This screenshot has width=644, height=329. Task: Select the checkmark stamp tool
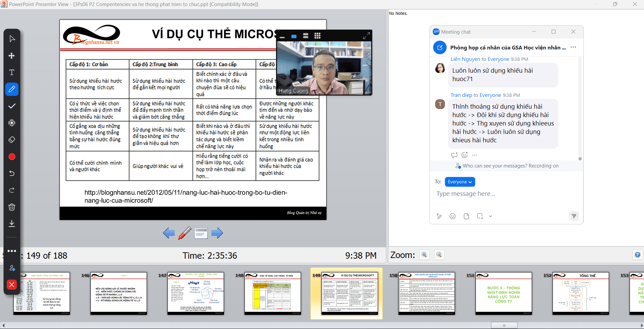click(x=12, y=106)
